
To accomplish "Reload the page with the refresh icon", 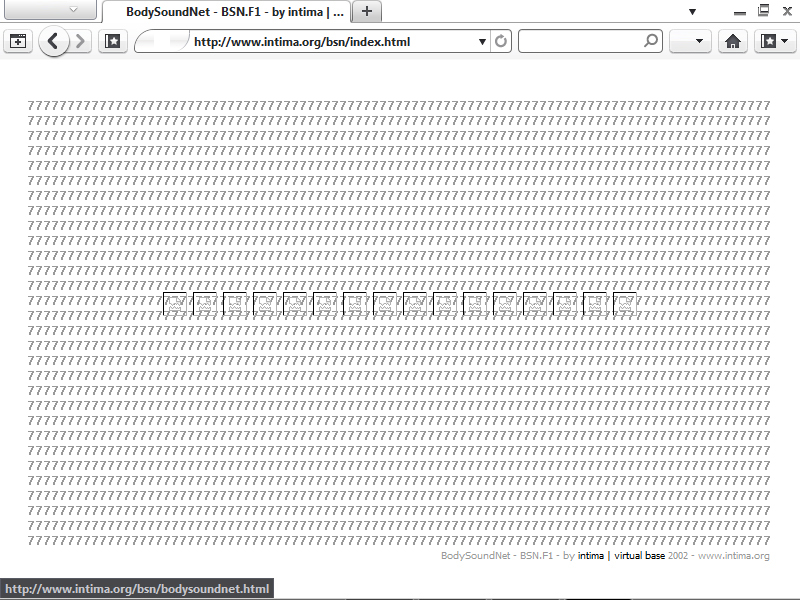I will (501, 42).
